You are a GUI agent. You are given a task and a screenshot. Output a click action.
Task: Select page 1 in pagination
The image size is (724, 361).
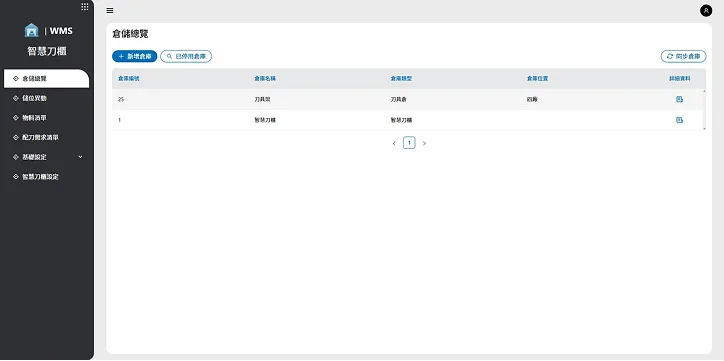point(409,143)
